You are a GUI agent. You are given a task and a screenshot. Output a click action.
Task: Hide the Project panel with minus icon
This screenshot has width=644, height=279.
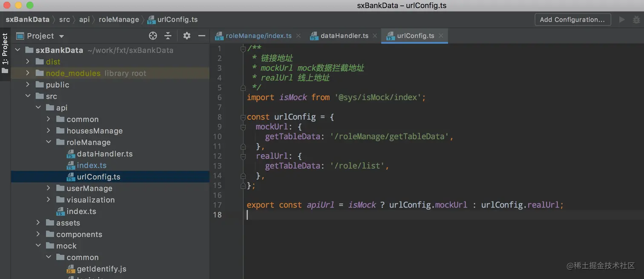(x=202, y=36)
